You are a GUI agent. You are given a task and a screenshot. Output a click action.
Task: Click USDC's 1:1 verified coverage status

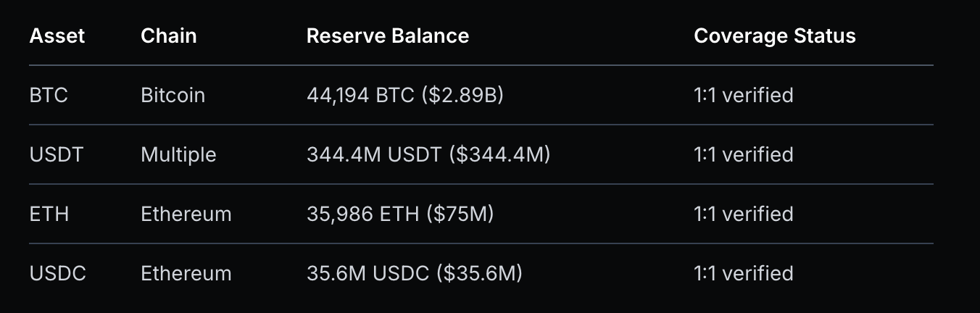coord(743,274)
